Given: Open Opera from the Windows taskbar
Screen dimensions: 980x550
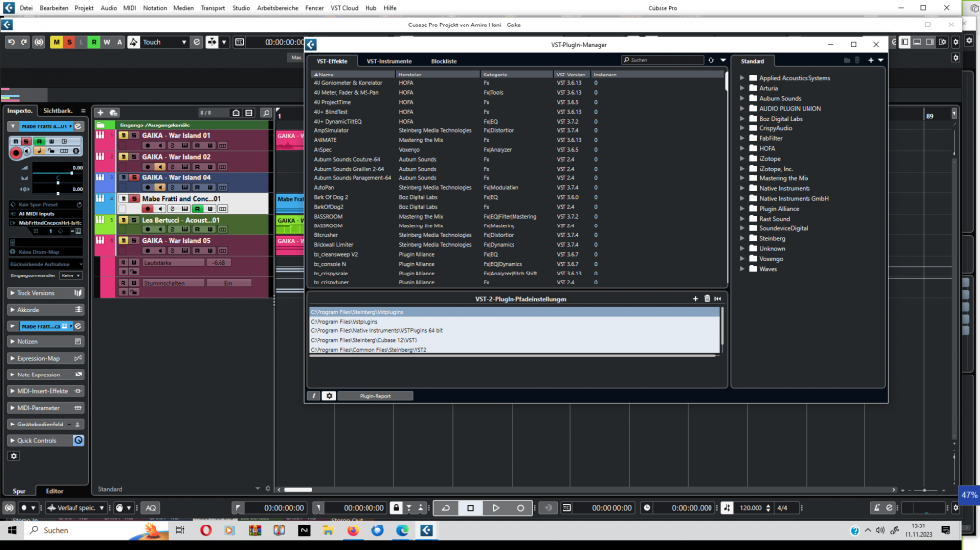Looking at the screenshot, I should coord(206,530).
